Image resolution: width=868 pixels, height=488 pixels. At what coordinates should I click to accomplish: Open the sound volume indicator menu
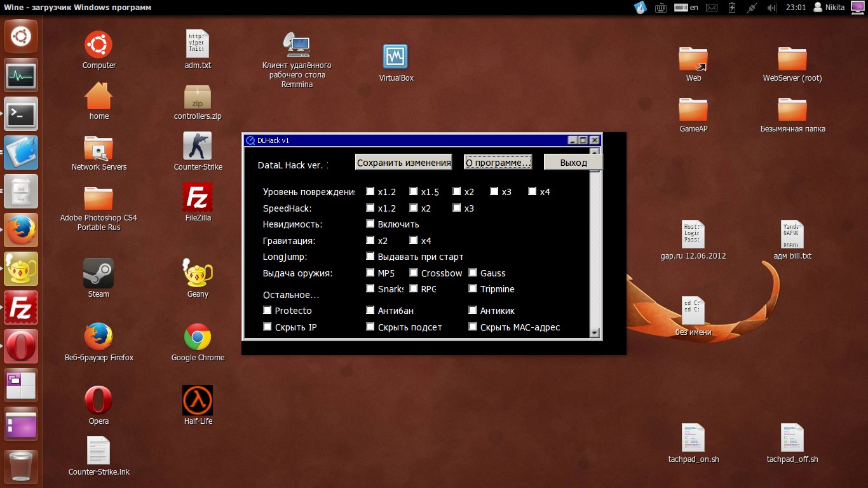tap(772, 8)
